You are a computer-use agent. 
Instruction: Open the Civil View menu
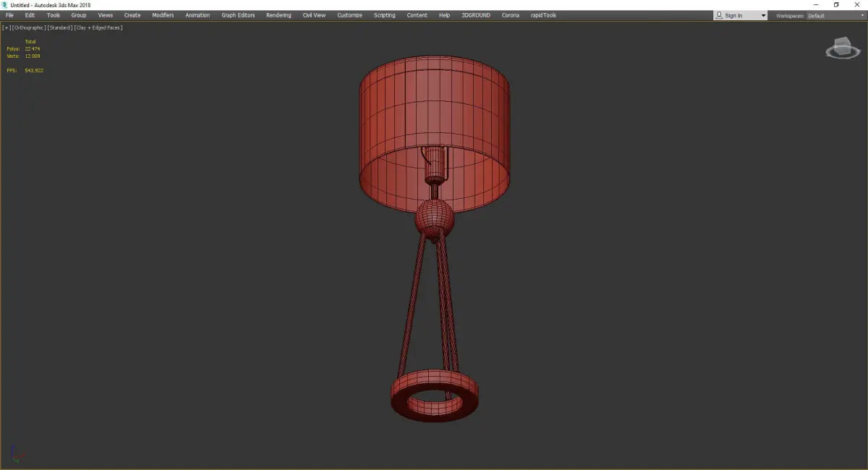(x=314, y=15)
